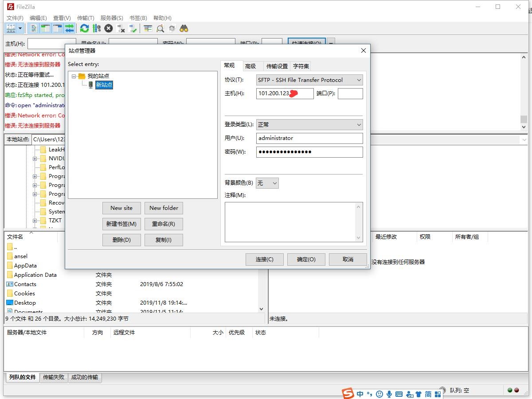Screen dimensions: 532x399
Task: Select the ansel folder in file list
Action: (x=21, y=256)
